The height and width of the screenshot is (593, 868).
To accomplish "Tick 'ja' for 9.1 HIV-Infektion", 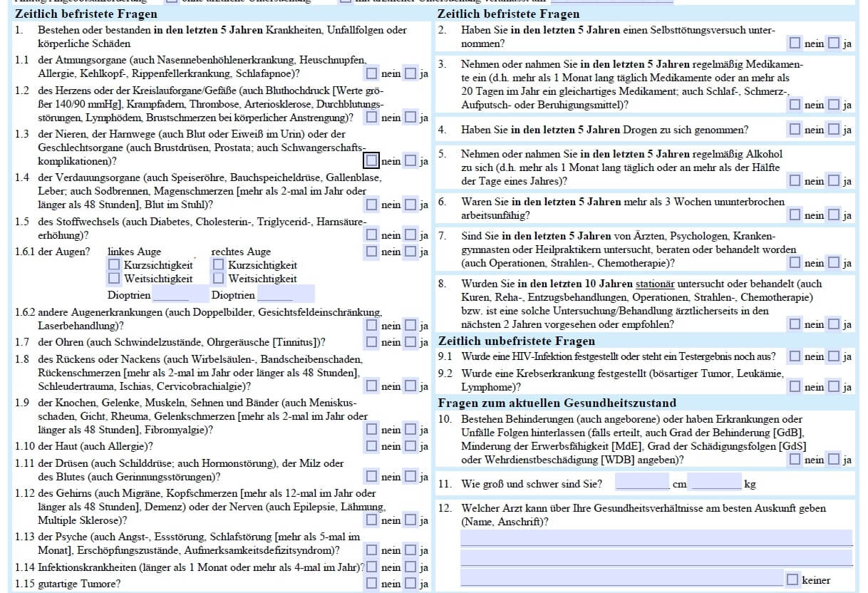I will coord(833,356).
